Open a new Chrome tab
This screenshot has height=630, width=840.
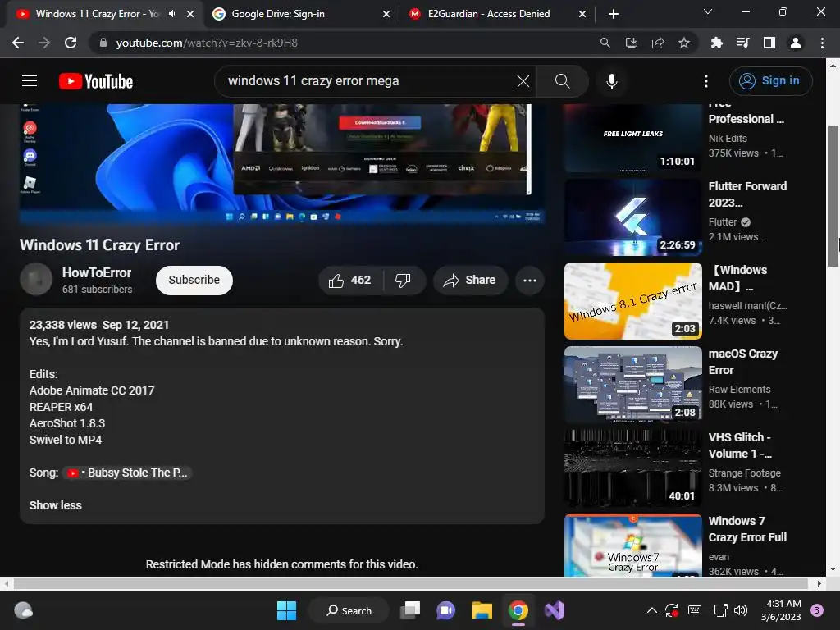pyautogui.click(x=614, y=14)
